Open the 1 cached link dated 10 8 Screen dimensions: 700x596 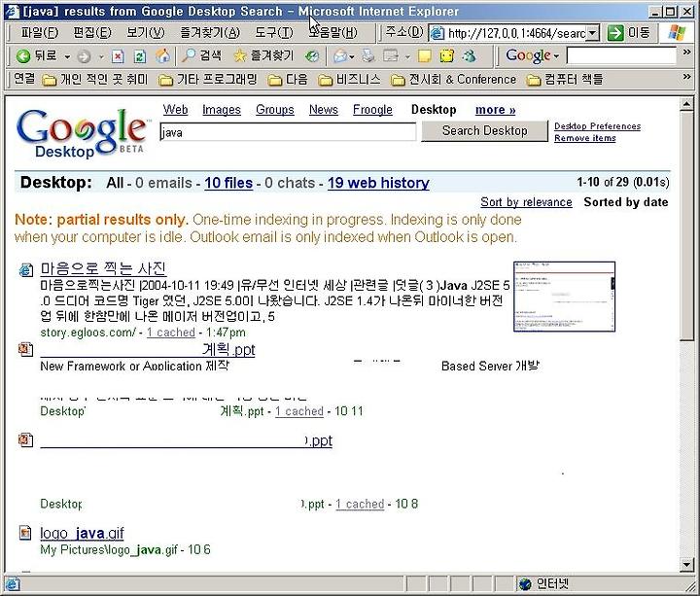tap(360, 504)
